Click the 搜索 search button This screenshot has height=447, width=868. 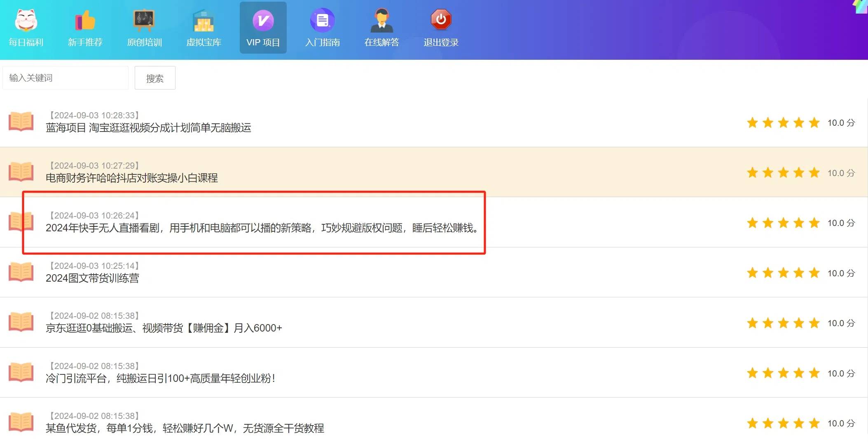155,78
